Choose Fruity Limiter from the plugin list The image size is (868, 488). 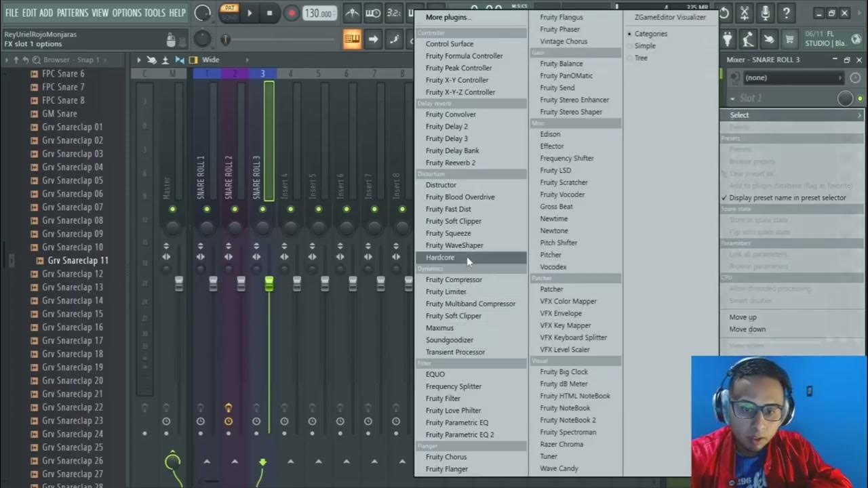coord(446,291)
